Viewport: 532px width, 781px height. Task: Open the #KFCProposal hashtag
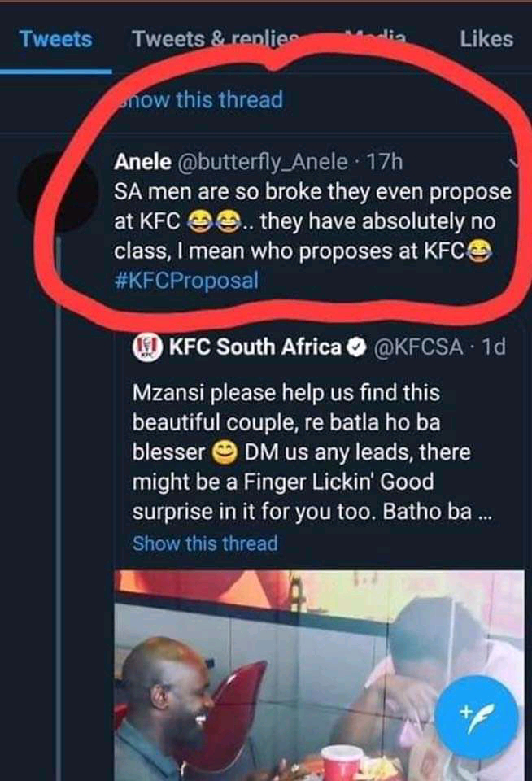[186, 281]
